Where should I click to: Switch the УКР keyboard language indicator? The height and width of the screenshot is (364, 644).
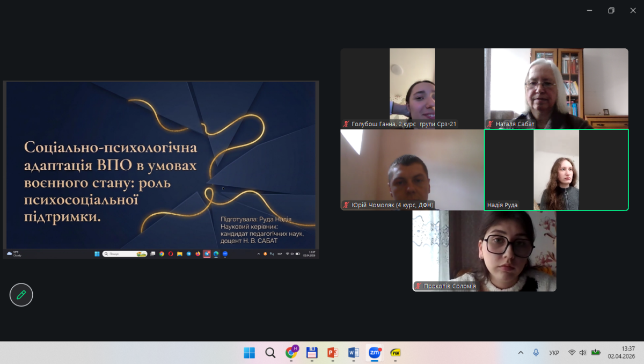coord(554,353)
